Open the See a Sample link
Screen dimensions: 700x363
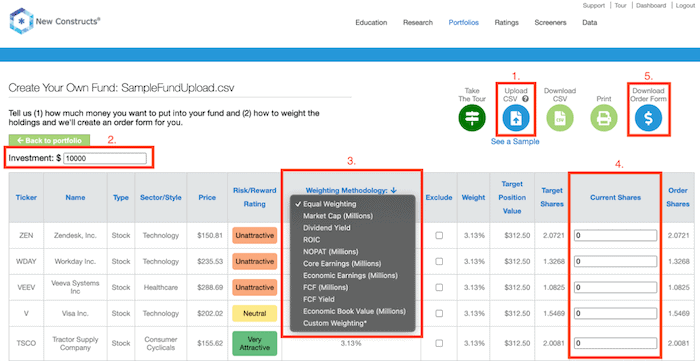515,142
